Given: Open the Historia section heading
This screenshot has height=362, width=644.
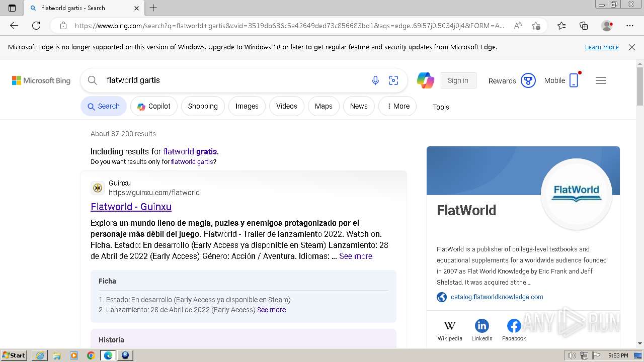Looking at the screenshot, I should (x=111, y=340).
